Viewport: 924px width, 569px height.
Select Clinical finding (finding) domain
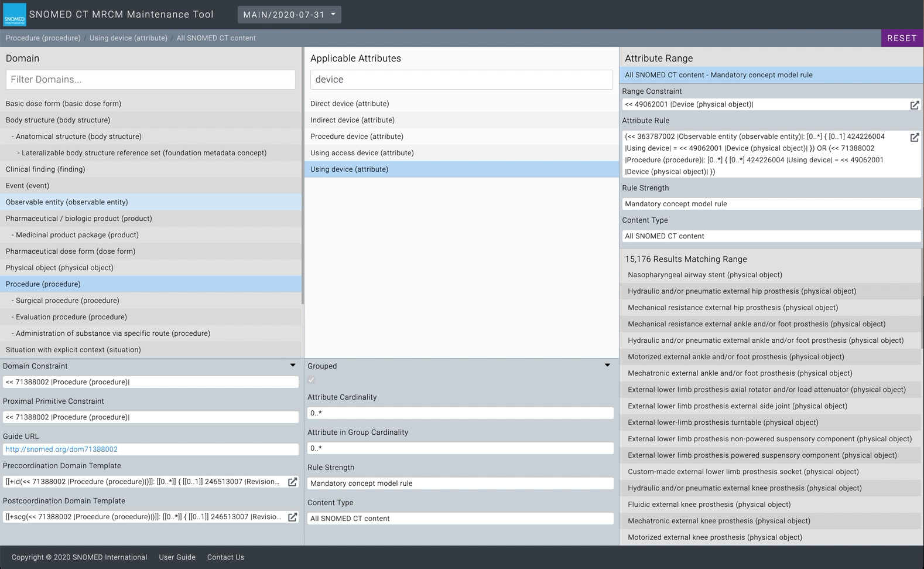[150, 169]
